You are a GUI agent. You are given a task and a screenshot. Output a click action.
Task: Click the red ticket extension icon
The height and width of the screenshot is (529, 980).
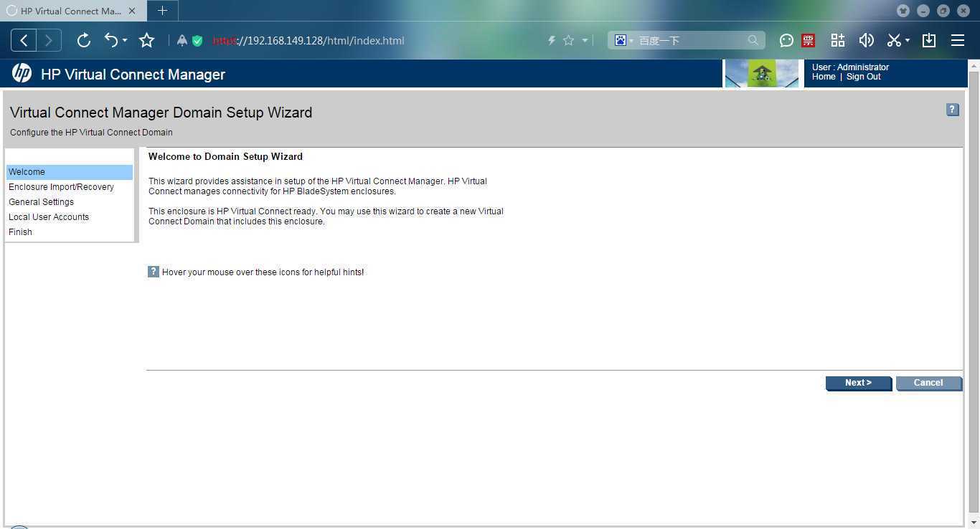click(809, 41)
